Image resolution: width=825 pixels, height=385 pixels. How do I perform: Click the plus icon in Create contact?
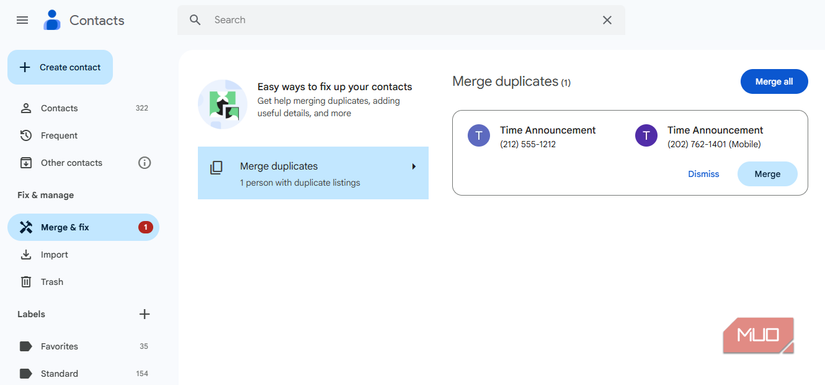pos(25,67)
